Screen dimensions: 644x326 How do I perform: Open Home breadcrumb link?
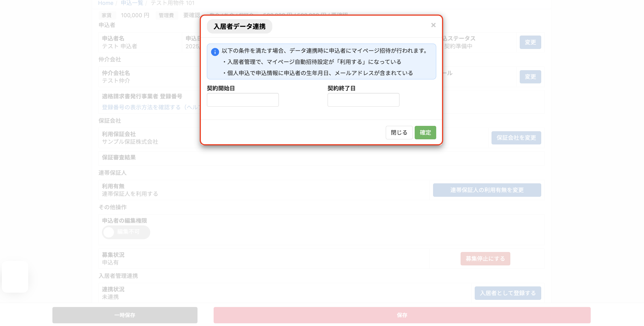point(105,3)
